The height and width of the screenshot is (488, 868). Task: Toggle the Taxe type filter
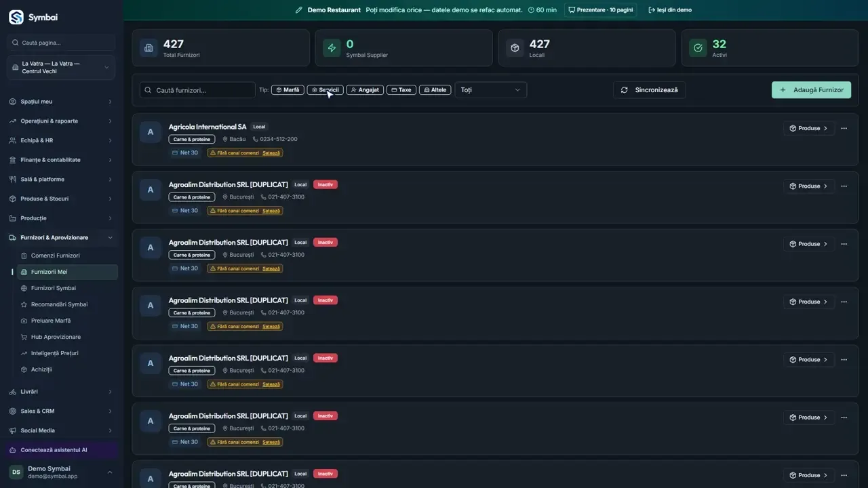tap(401, 90)
